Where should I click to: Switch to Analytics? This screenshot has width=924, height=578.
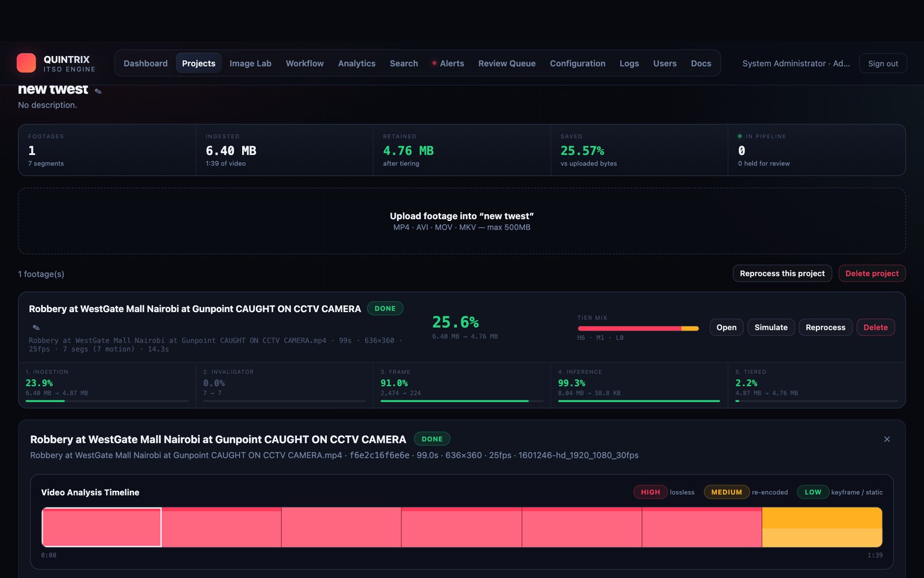click(356, 64)
